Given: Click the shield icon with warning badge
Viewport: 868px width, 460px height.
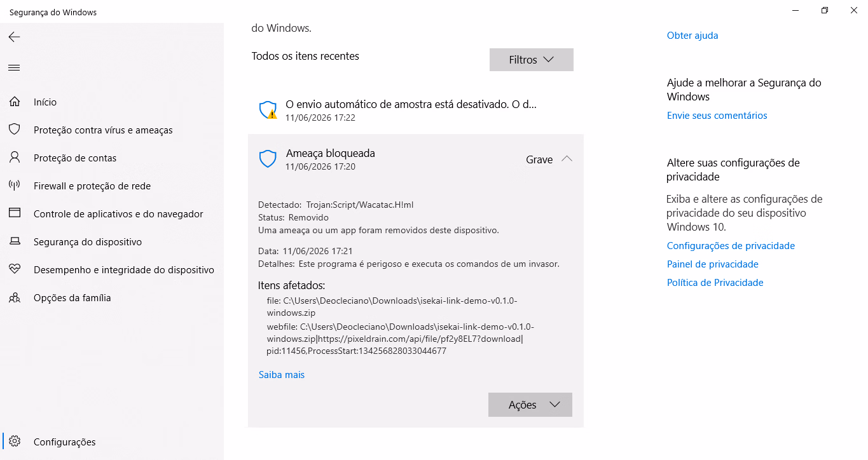Looking at the screenshot, I should pos(268,110).
